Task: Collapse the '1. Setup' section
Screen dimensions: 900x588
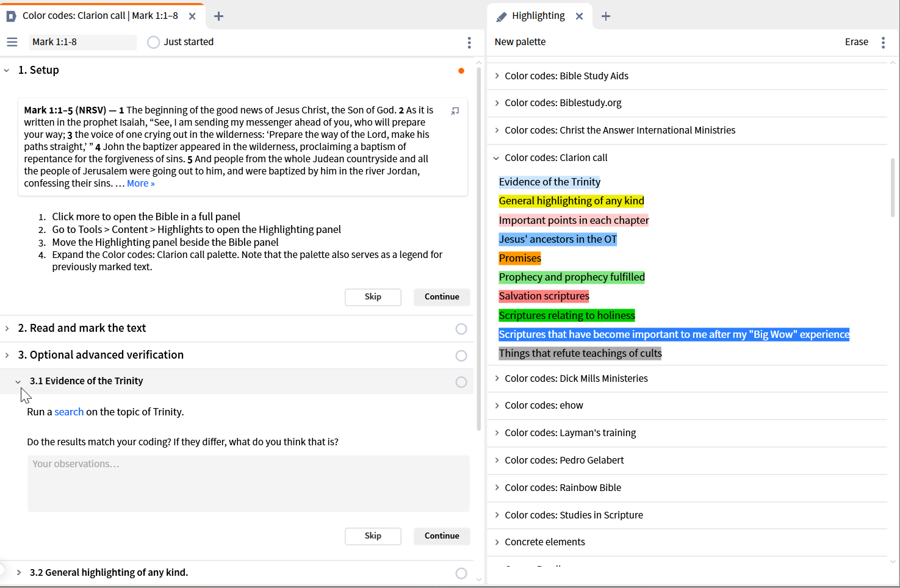Action: [x=7, y=70]
